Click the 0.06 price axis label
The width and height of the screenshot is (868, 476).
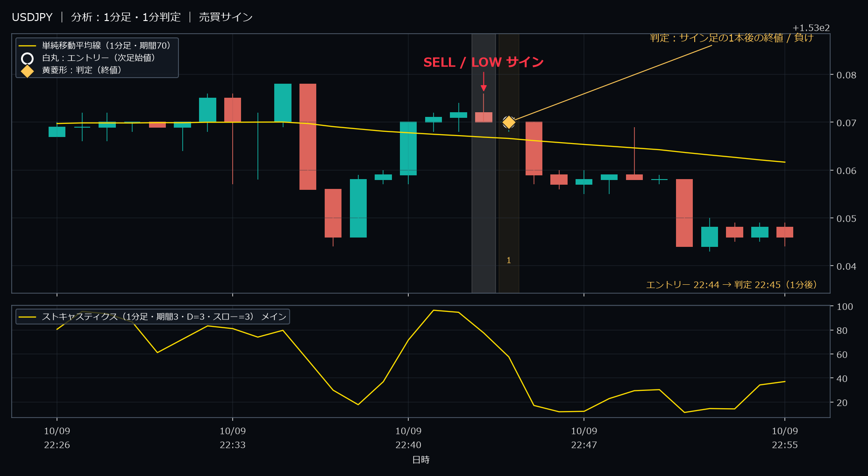coord(847,171)
